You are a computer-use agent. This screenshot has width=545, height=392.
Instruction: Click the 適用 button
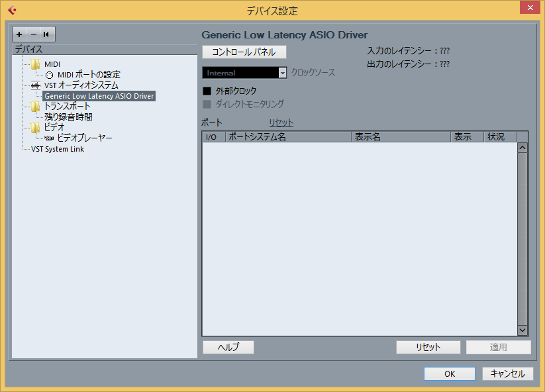(499, 347)
